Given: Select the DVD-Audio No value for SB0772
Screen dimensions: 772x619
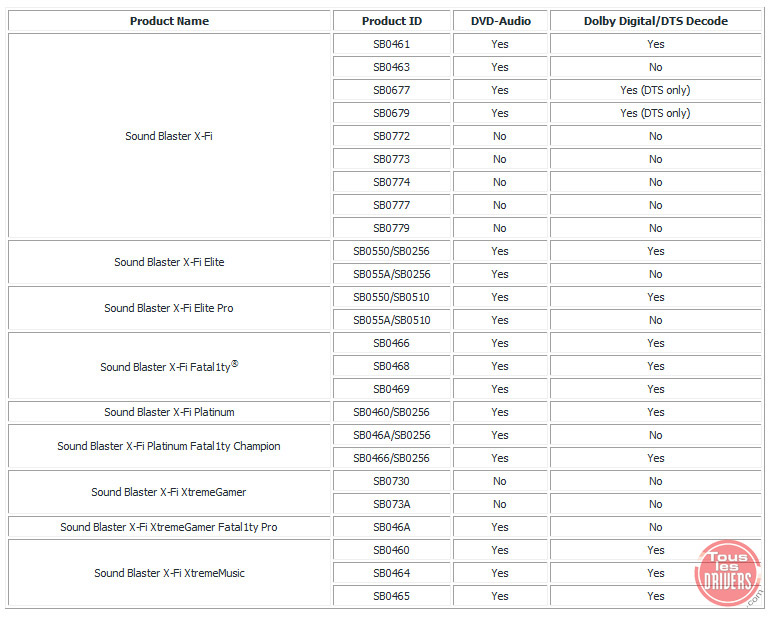Looking at the screenshot, I should pyautogui.click(x=500, y=136).
